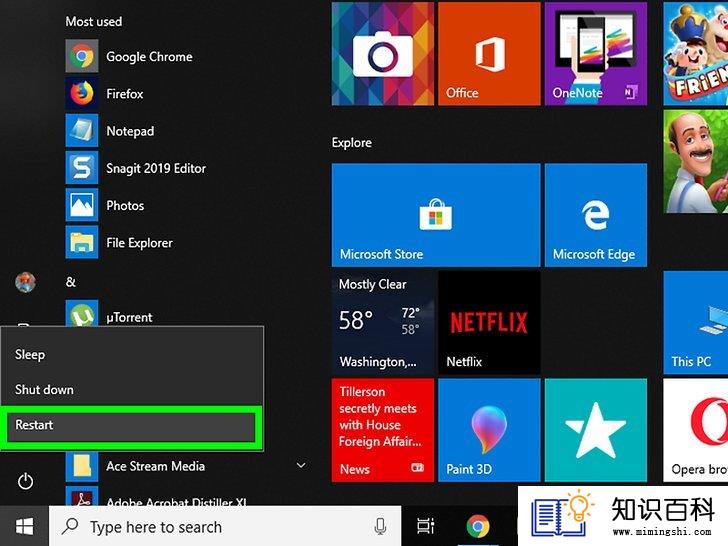Screen dimensions: 728x546
Task: Open the News tile about Tillerson
Action: 383,430
